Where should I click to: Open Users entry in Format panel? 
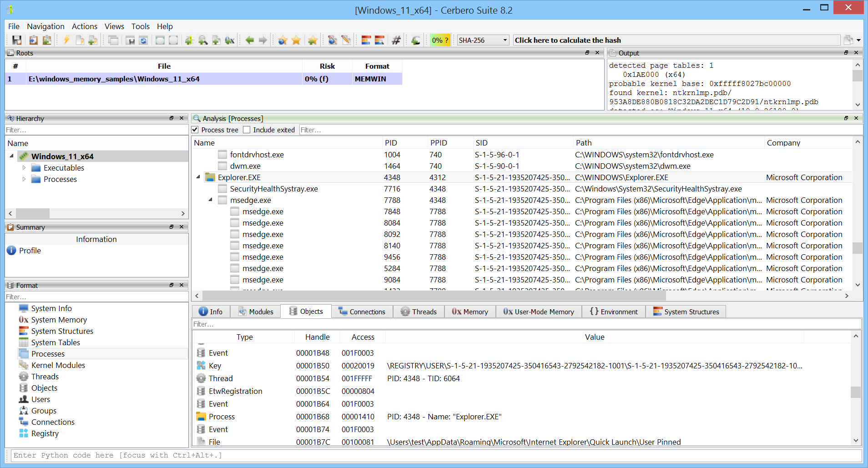click(x=40, y=399)
